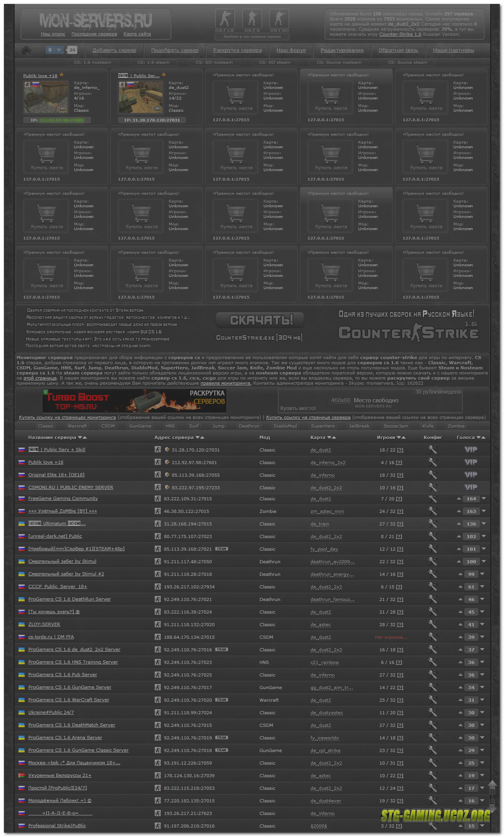504x837 pixels.
Task: Vote down the server with 163 votes
Action: click(x=484, y=511)
